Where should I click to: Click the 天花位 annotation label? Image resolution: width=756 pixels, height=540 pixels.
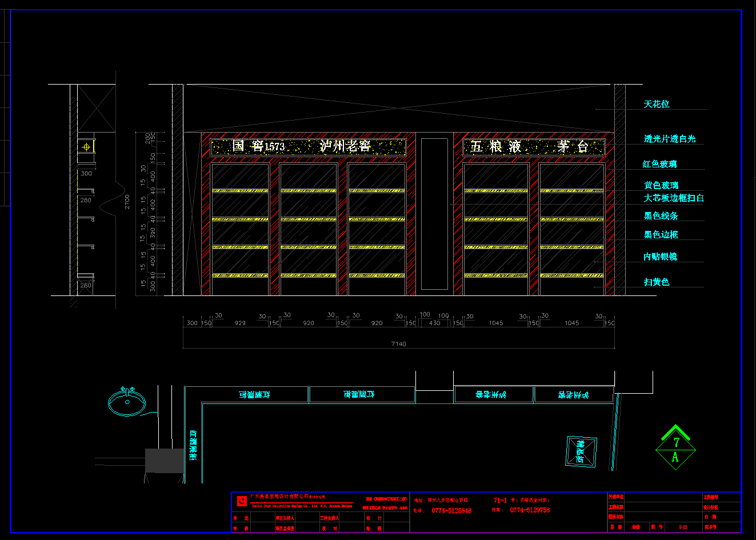(x=657, y=104)
